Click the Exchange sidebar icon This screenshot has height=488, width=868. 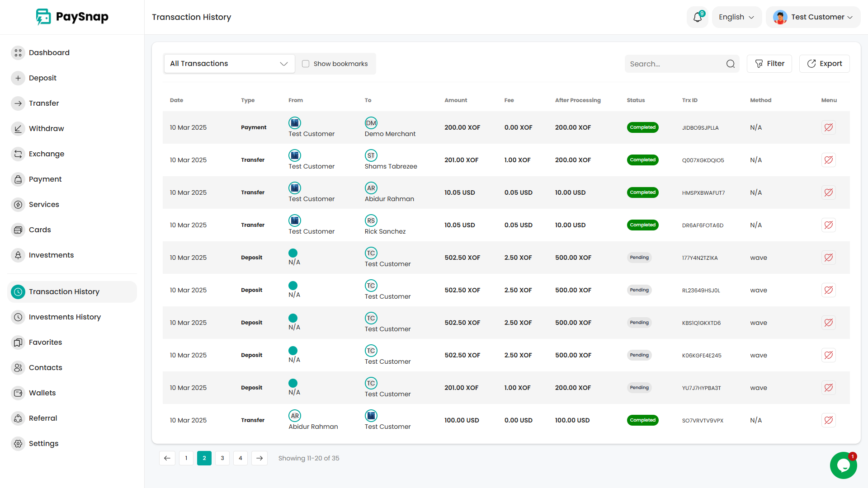click(18, 154)
